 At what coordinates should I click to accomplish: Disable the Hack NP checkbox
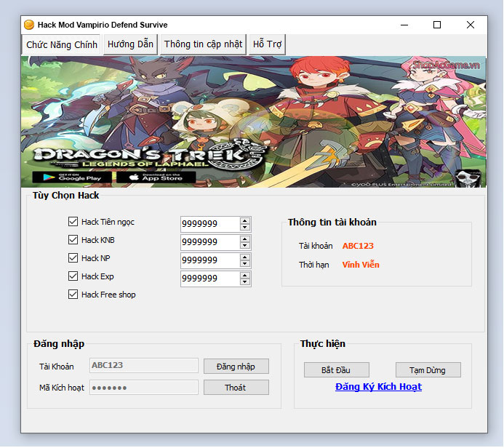(x=73, y=257)
